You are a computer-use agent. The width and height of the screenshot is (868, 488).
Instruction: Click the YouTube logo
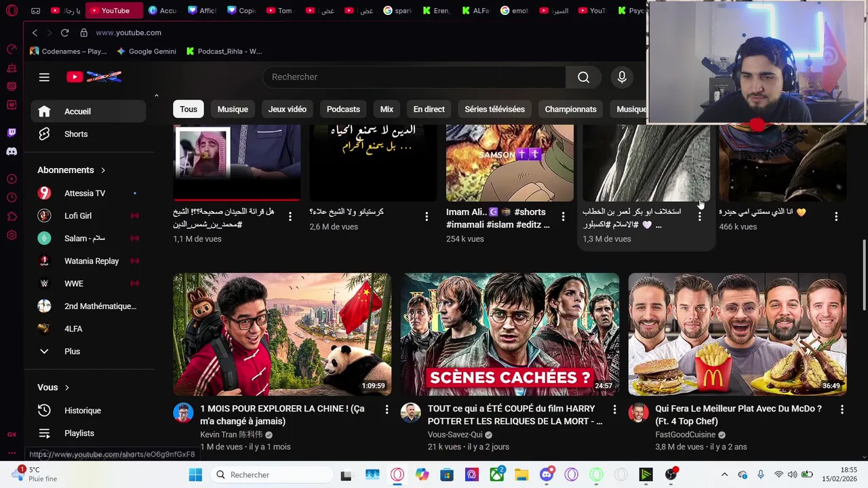pos(94,77)
